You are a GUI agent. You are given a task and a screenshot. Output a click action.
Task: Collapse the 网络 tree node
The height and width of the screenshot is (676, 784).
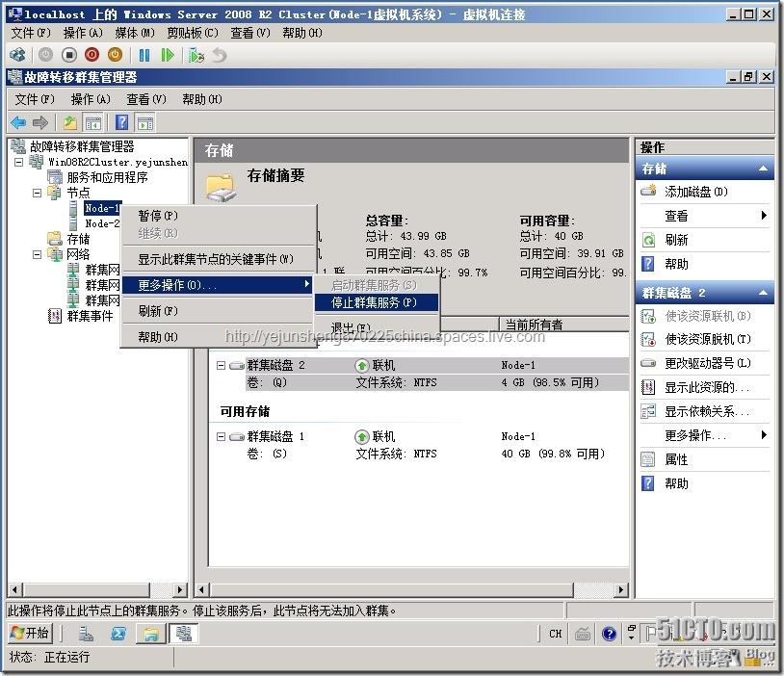pyautogui.click(x=37, y=254)
